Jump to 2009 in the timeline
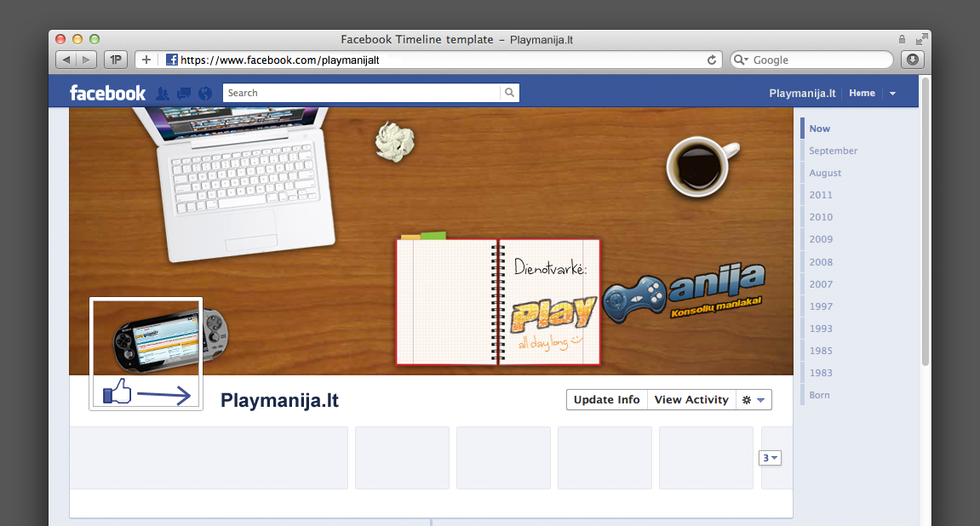Image resolution: width=980 pixels, height=526 pixels. click(821, 239)
